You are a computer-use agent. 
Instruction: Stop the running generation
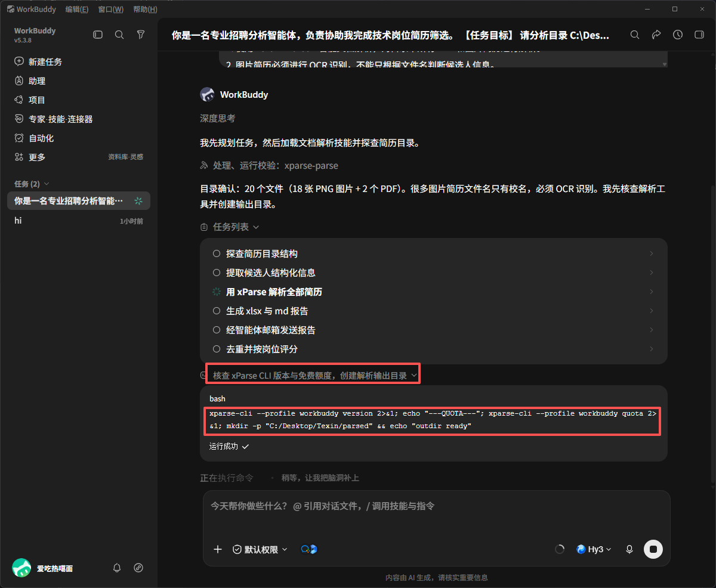(653, 549)
